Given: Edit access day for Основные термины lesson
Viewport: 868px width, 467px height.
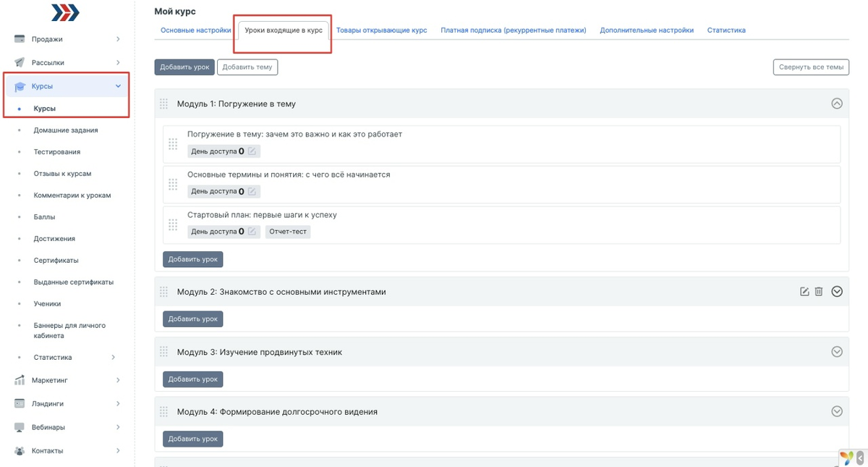Looking at the screenshot, I should (252, 191).
